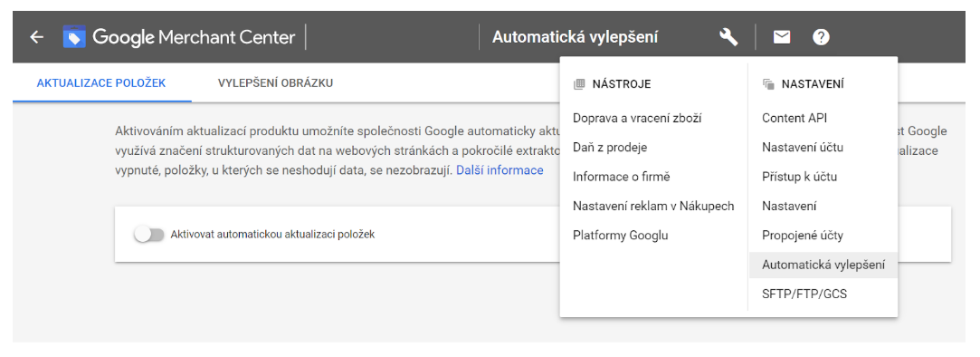Screen dimensions: 980x357
Task: Click the Google Merchant Center tag logo
Action: [74, 37]
